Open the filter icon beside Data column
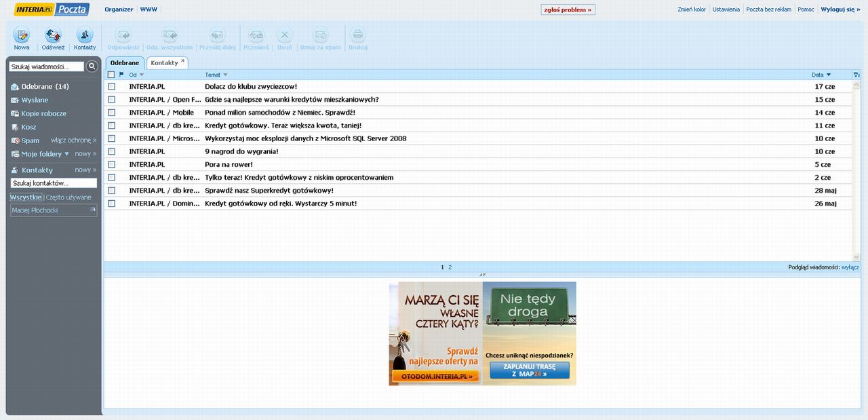Screen dimensions: 868x420 point(856,75)
